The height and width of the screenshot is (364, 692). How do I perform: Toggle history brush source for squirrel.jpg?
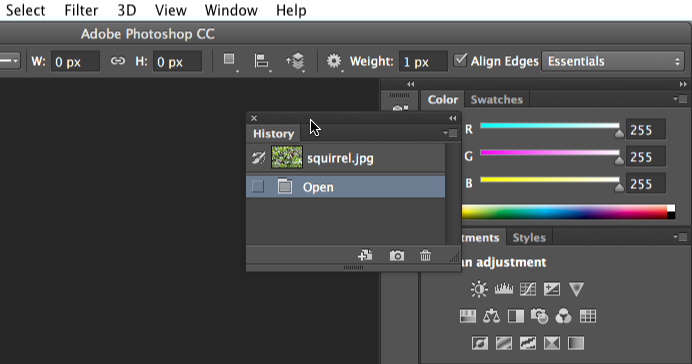[x=258, y=158]
